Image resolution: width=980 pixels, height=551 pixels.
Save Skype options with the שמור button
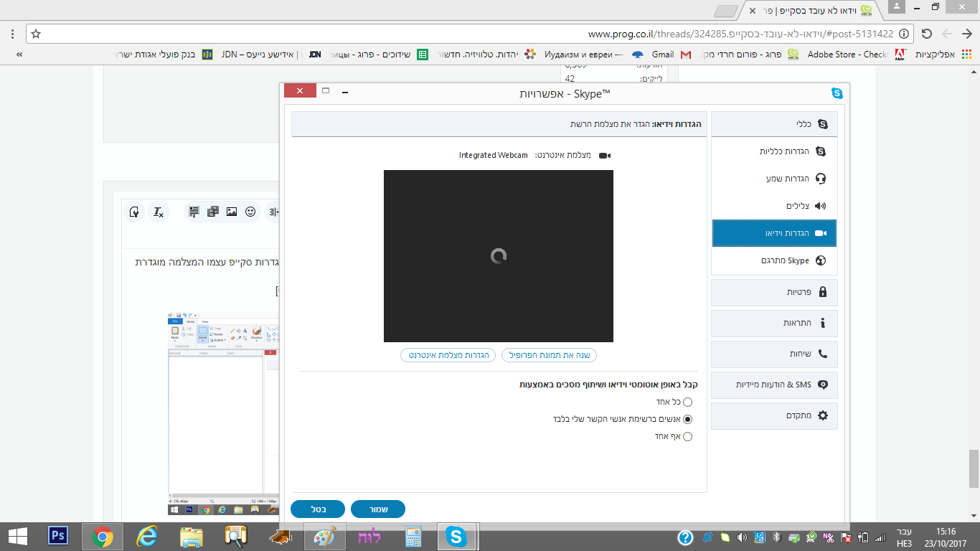coord(378,509)
